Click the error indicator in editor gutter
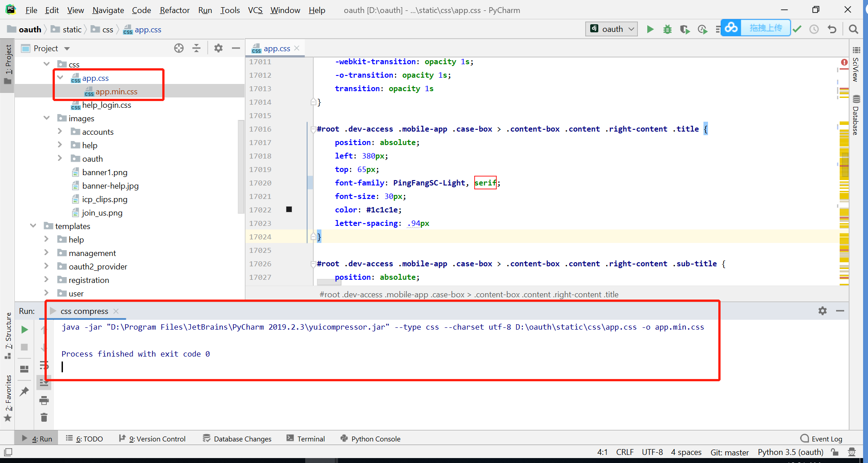 (x=844, y=62)
